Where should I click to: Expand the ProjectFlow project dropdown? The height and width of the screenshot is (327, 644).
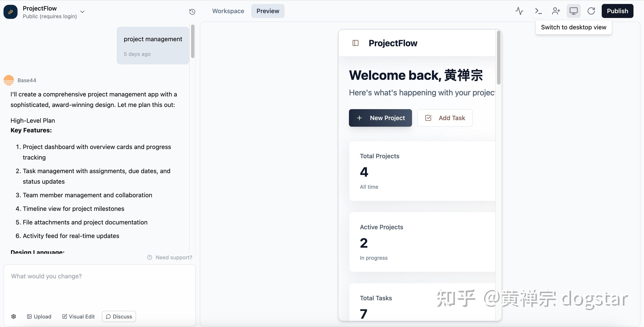[83, 12]
